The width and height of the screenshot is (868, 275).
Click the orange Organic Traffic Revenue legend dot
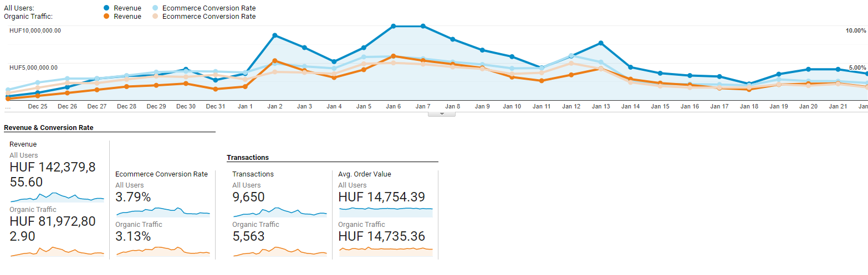click(x=106, y=17)
